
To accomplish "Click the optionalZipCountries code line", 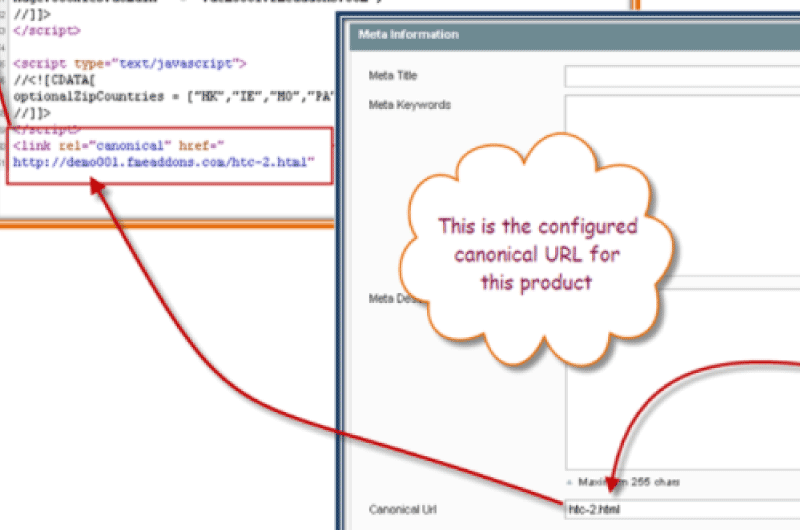I will coord(173,96).
